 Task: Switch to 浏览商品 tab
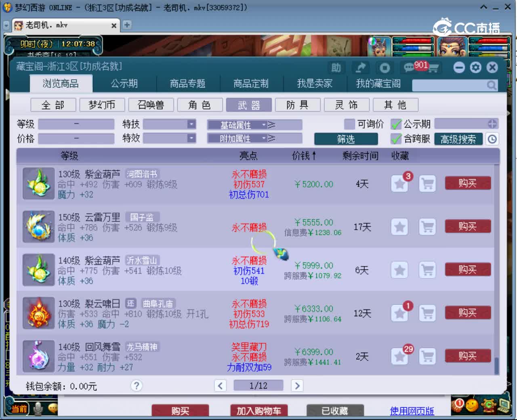[61, 84]
